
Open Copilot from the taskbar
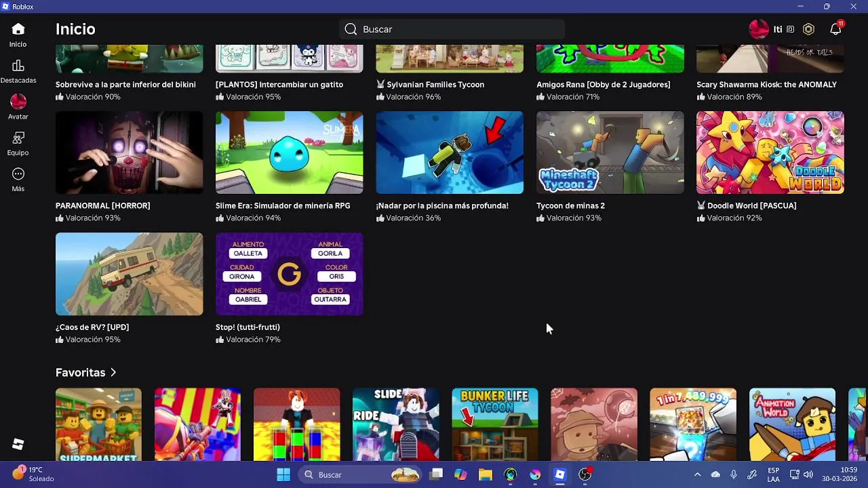[x=461, y=474]
